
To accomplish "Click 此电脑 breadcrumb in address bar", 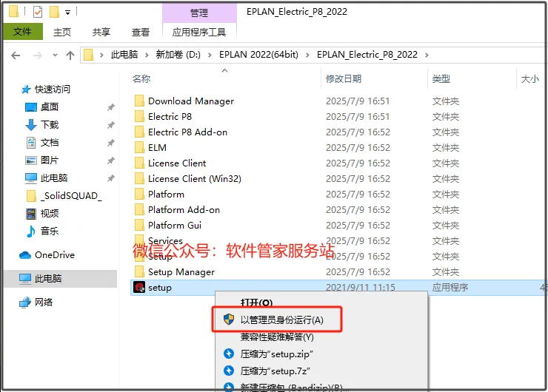I will pos(124,55).
